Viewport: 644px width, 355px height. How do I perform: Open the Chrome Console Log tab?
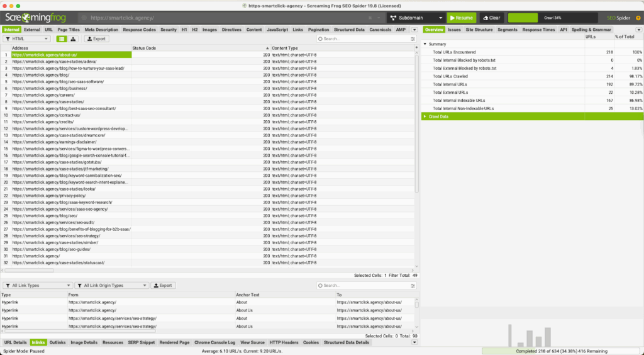tap(215, 342)
